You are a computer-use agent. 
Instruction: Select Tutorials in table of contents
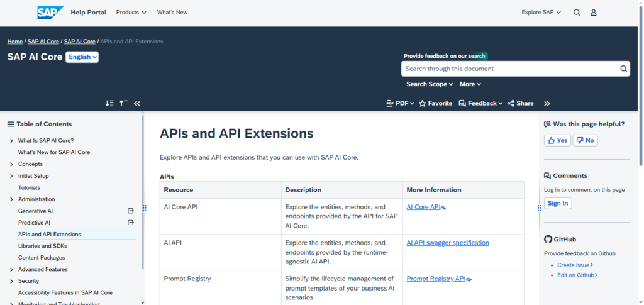[29, 187]
